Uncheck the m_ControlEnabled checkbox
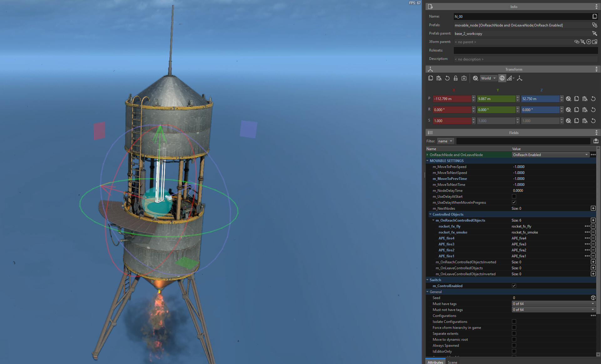 [514, 286]
